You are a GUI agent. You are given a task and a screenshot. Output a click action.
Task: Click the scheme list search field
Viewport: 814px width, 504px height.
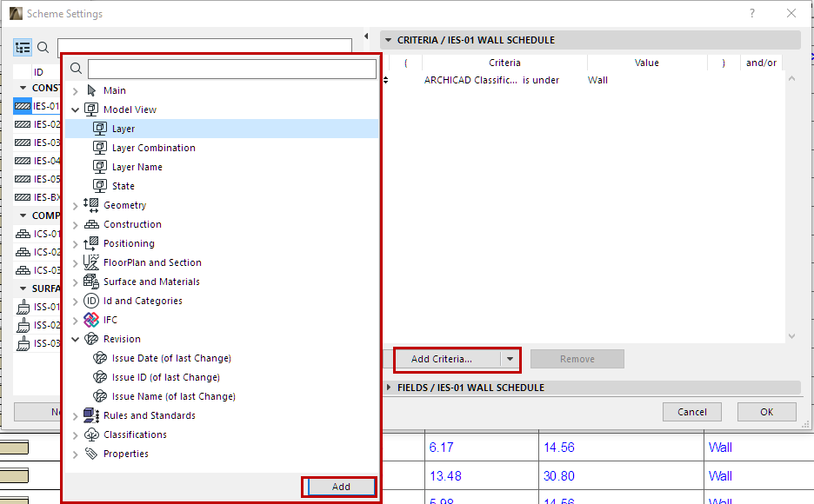pyautogui.click(x=204, y=46)
